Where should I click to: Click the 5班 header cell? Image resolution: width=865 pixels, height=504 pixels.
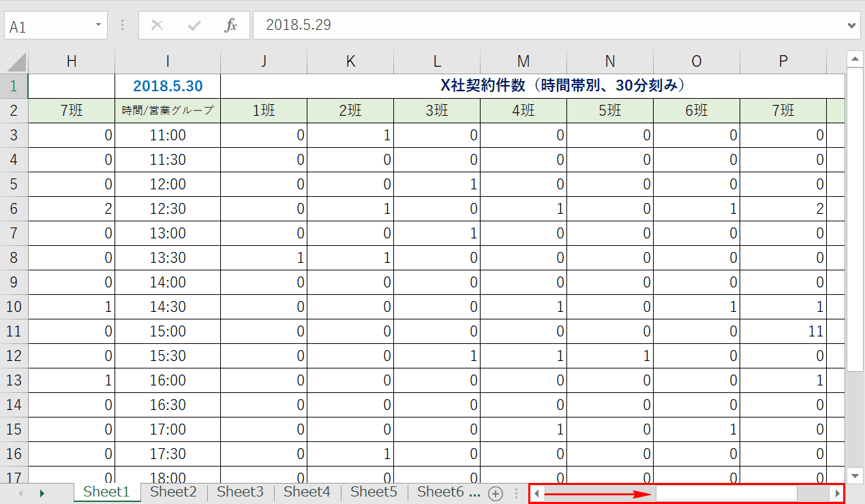coord(610,110)
